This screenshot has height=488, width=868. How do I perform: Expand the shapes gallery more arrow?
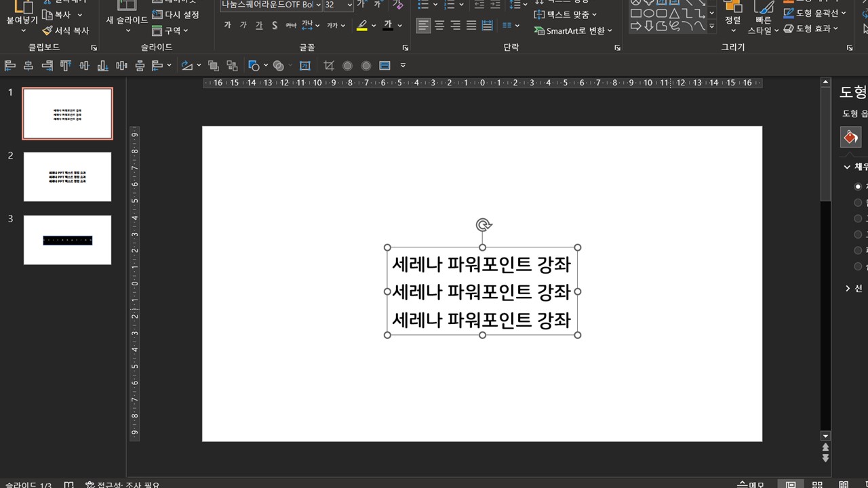[x=711, y=26]
